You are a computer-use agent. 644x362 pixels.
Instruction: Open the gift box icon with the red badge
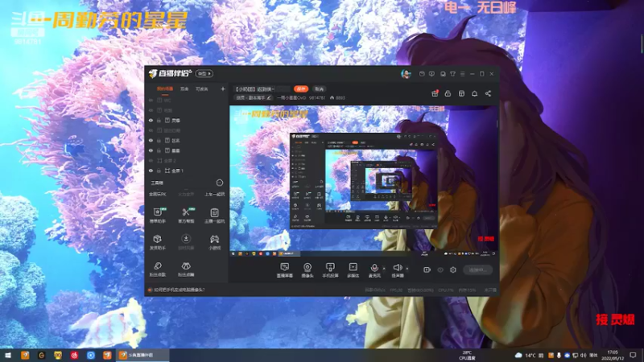(x=435, y=93)
